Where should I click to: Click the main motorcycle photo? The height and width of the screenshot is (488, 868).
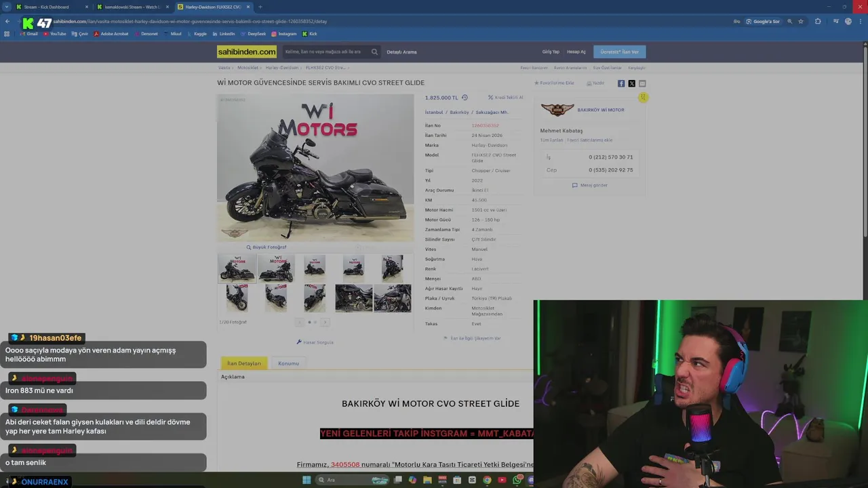pos(315,167)
